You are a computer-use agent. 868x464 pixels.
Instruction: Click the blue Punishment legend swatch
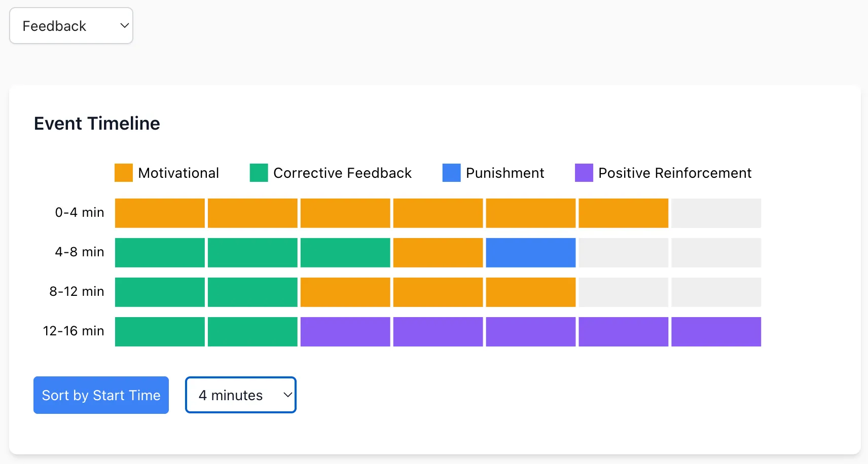451,173
